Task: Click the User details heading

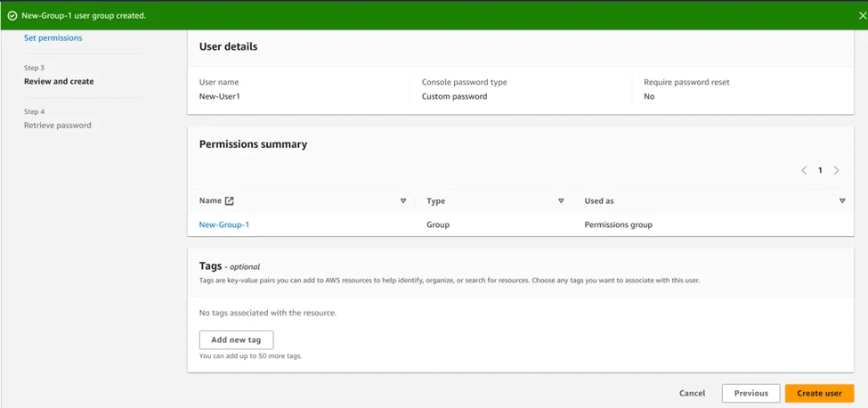Action: pos(228,47)
